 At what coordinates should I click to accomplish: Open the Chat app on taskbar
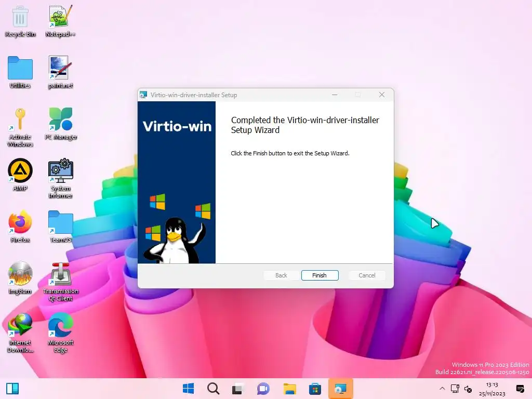pos(263,389)
